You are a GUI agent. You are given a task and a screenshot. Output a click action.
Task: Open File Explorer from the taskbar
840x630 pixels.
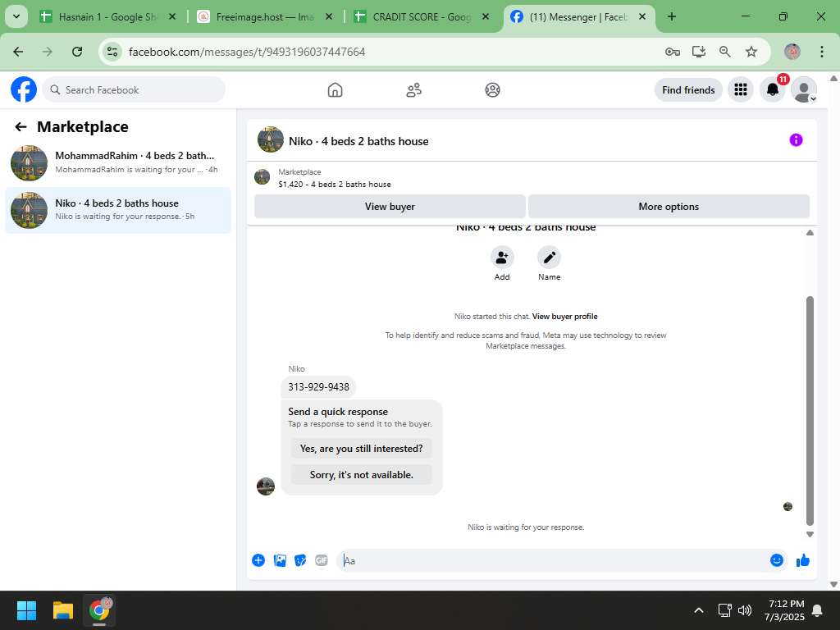[x=62, y=610]
